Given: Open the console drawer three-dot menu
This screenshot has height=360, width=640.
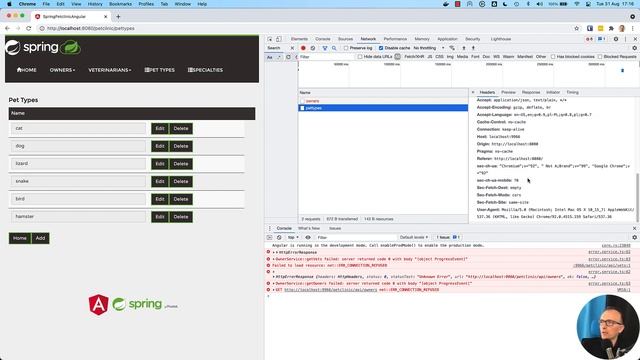Looking at the screenshot, I should pos(269,229).
